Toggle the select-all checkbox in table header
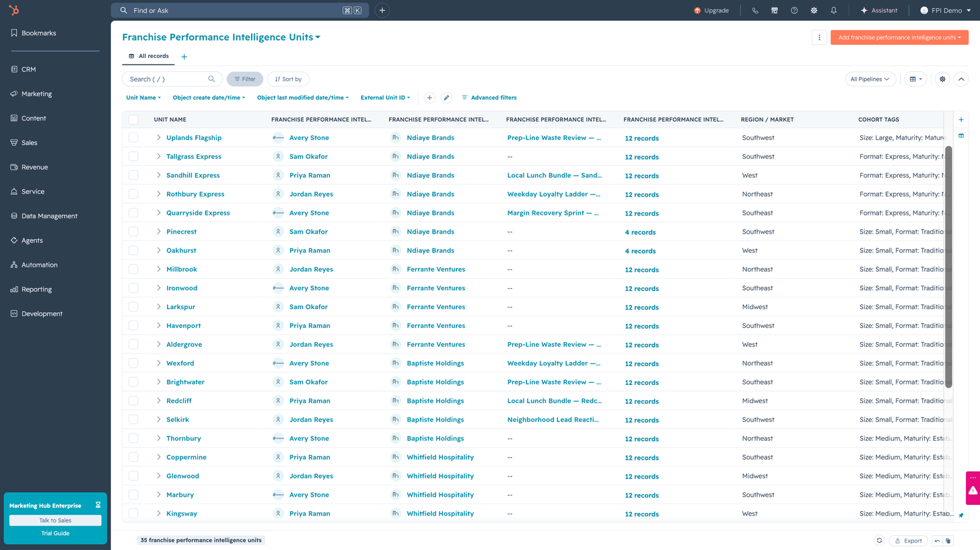 pos(133,120)
